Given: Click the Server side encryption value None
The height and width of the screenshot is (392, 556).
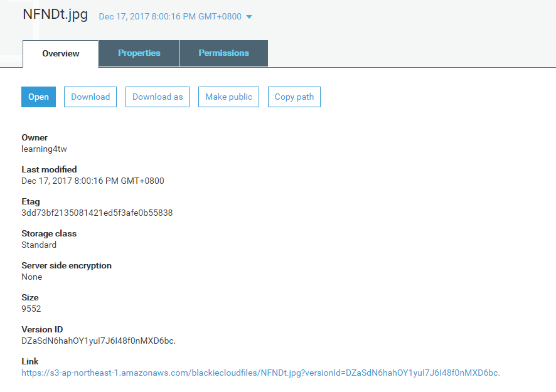Looking at the screenshot, I should pyautogui.click(x=32, y=277).
